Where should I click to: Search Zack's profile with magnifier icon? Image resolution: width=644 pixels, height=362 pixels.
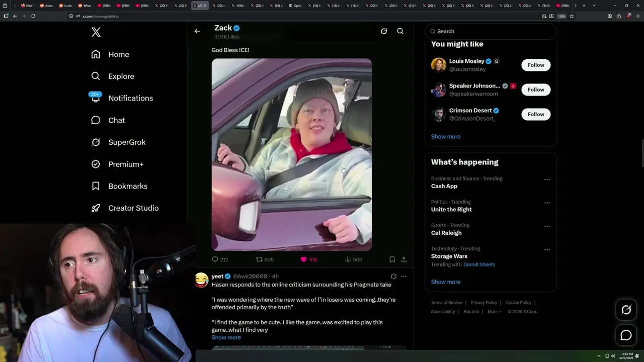[400, 31]
